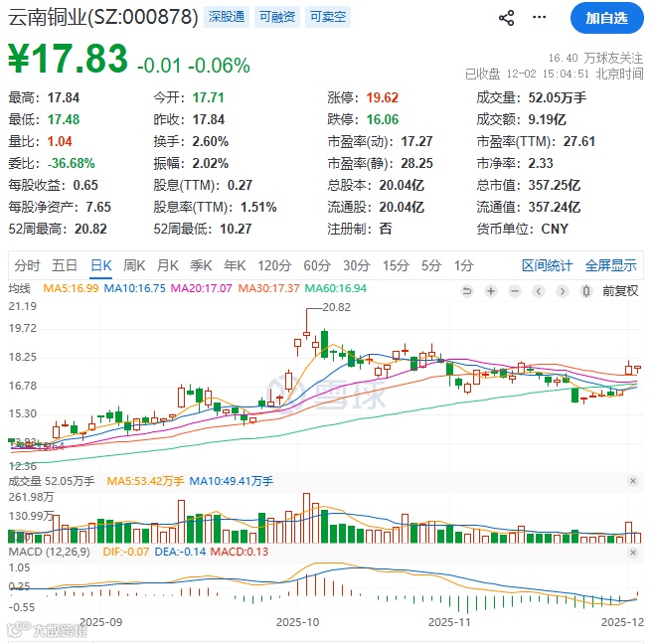The width and height of the screenshot is (654, 644).
Task: Open the 季K chart tab
Action: (x=201, y=265)
